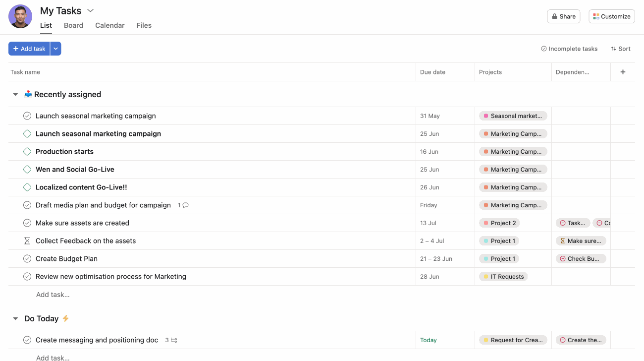Check off Make sure assets are created
This screenshot has height=361, width=644.
[27, 223]
